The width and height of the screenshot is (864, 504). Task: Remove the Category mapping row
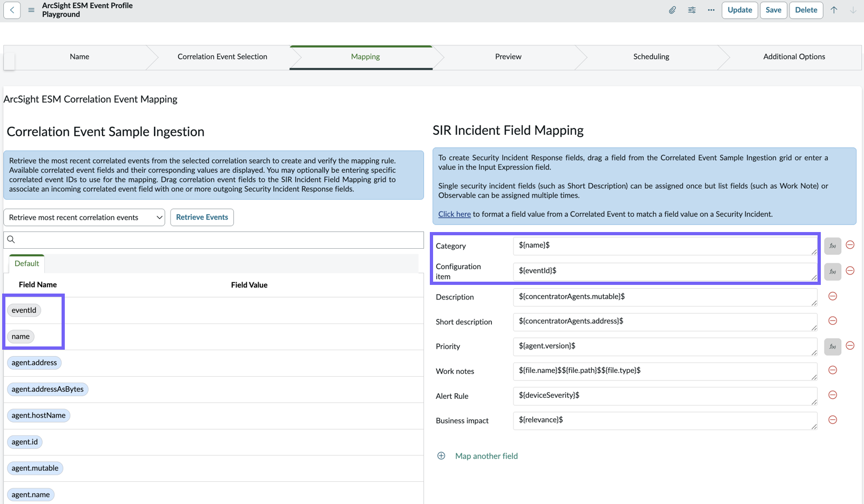850,245
